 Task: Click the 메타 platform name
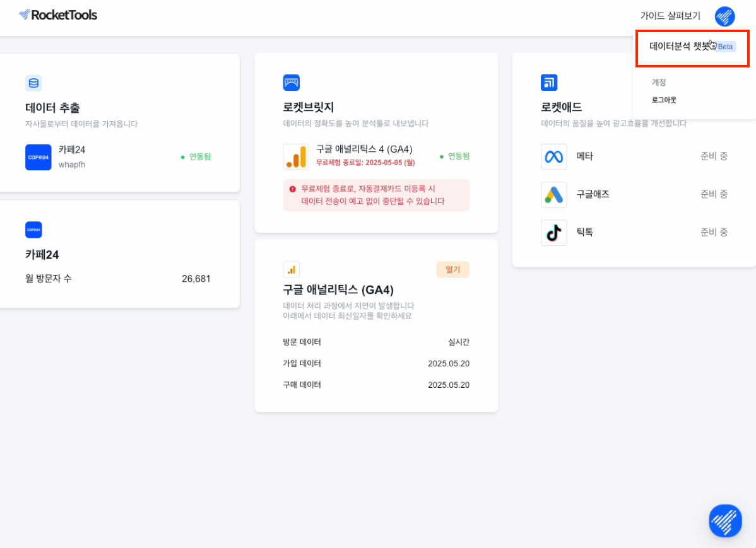(x=585, y=156)
